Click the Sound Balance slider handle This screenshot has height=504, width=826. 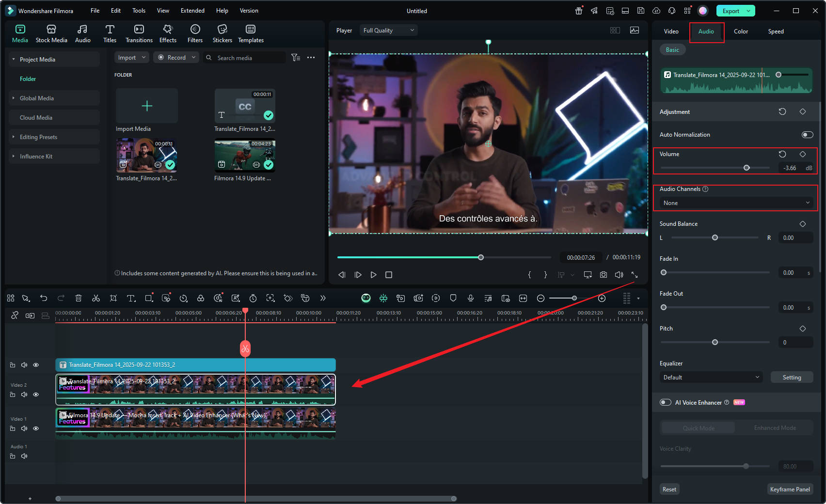tap(715, 237)
